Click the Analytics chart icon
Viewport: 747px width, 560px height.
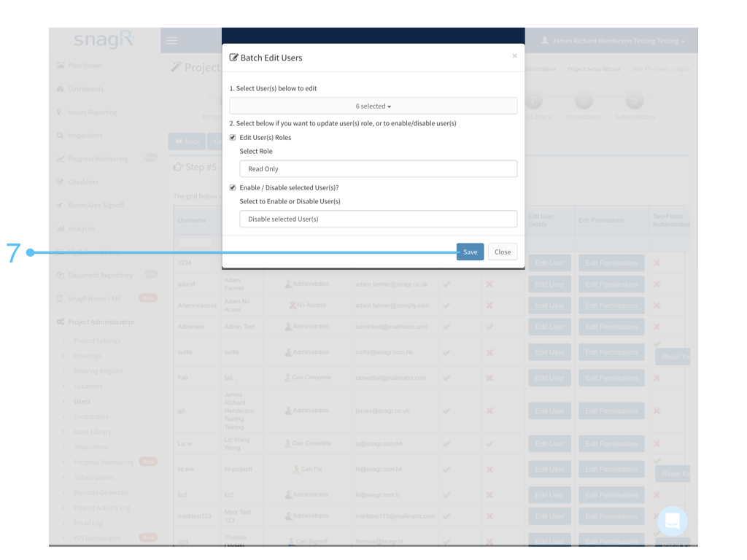point(60,228)
